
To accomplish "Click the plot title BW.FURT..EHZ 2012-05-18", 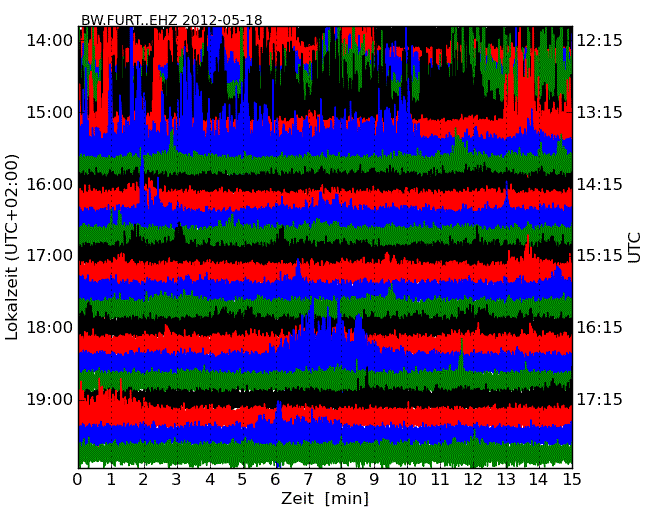I will tap(172, 20).
